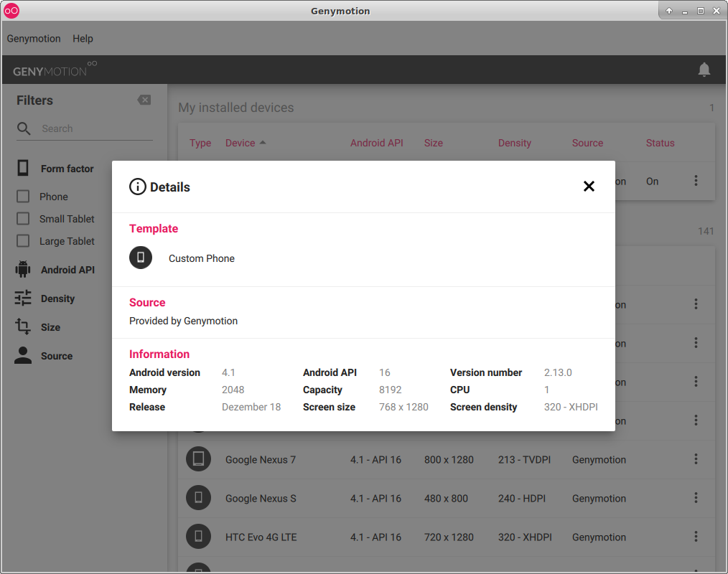
Task: Tick the Small Tablet checkbox
Action: click(23, 219)
